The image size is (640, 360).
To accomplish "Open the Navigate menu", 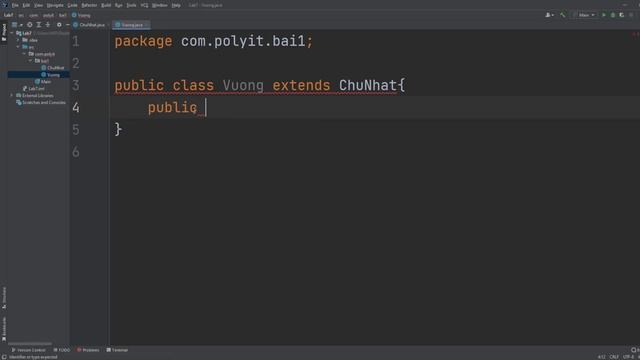I will coord(55,5).
